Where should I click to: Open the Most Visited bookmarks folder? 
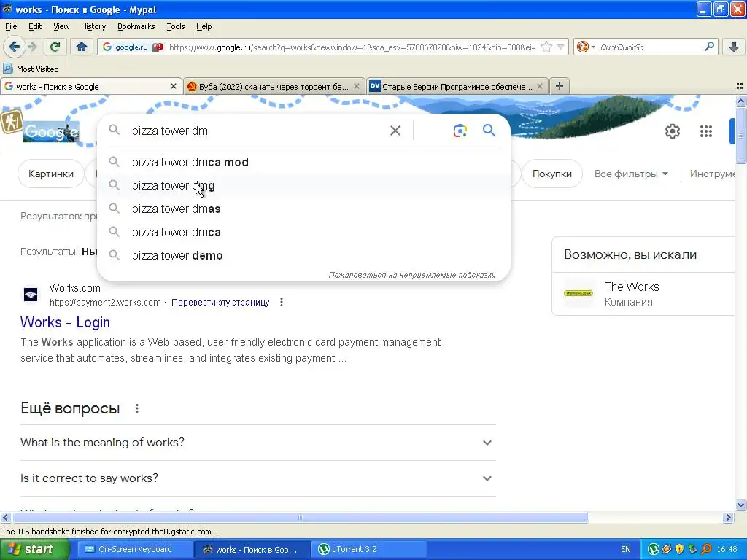[x=31, y=69]
